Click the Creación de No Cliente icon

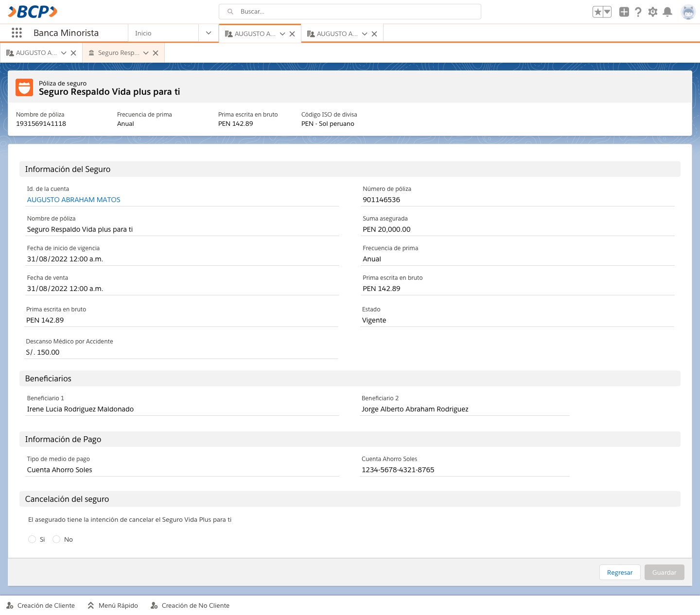tap(154, 605)
